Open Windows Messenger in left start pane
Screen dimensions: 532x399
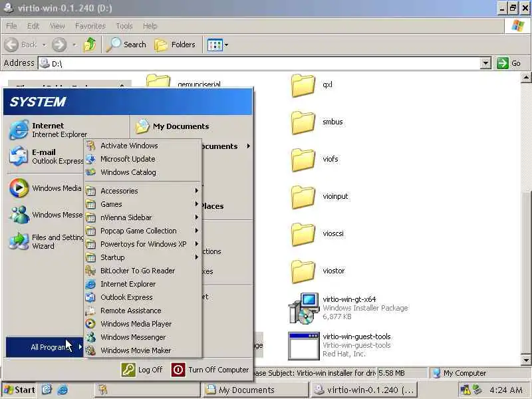click(x=46, y=215)
